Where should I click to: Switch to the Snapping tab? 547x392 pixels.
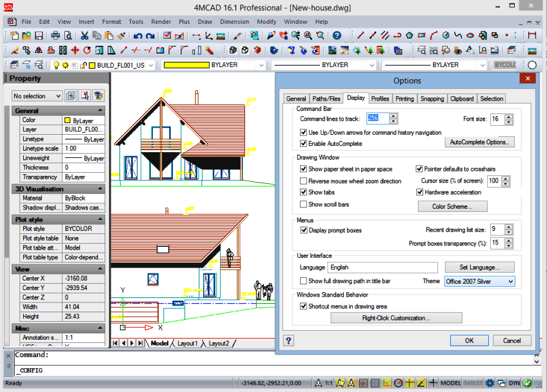(x=432, y=99)
